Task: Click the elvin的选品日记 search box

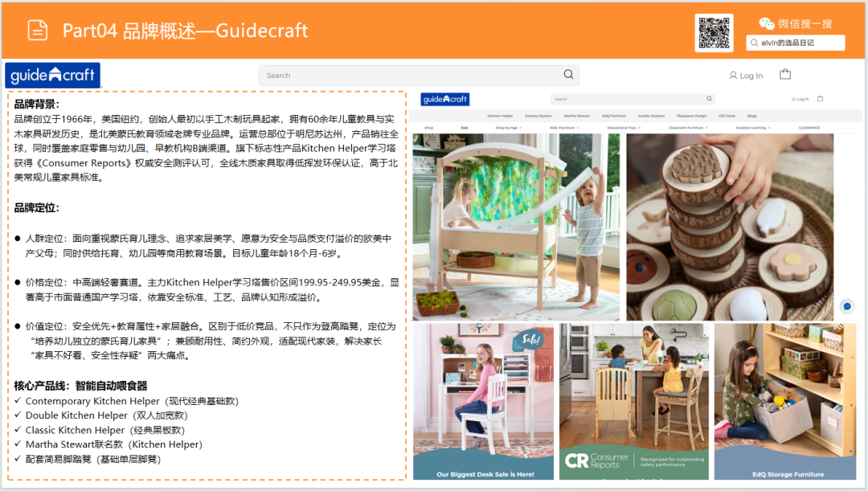Action: pos(796,43)
